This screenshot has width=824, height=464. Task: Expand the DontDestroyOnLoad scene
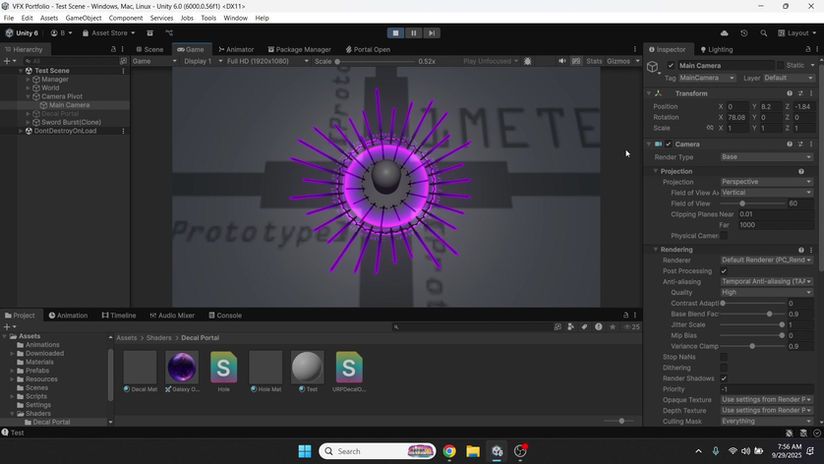click(20, 131)
